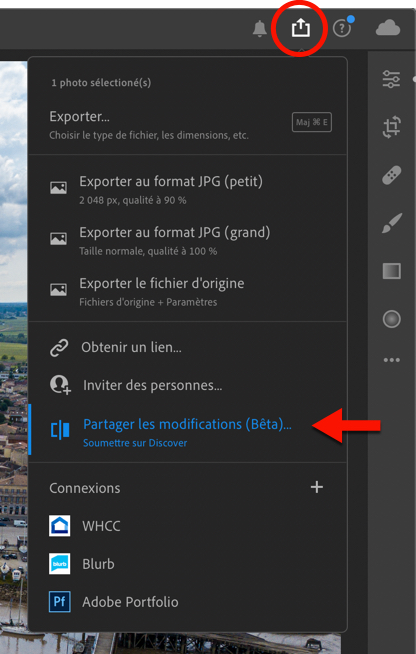This screenshot has width=416, height=654.
Task: Select the Brush tool
Action: (x=391, y=223)
